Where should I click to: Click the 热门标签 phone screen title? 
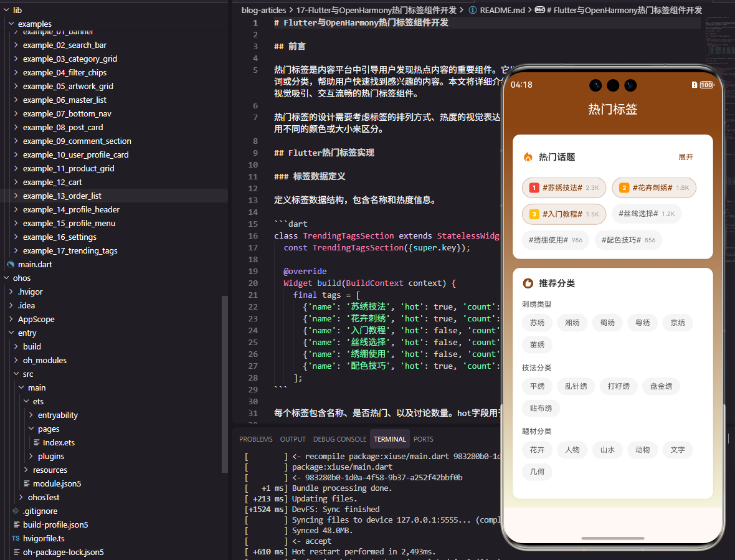pos(613,109)
